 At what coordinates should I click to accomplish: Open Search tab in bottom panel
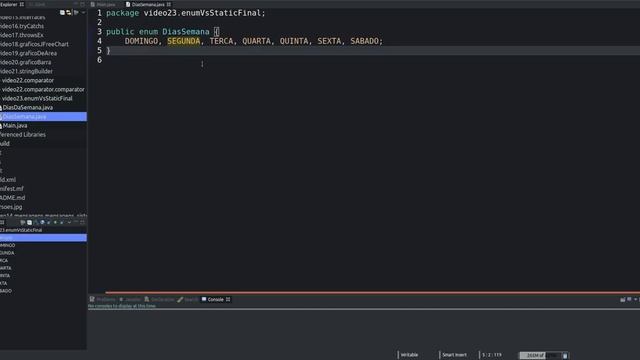click(x=188, y=300)
